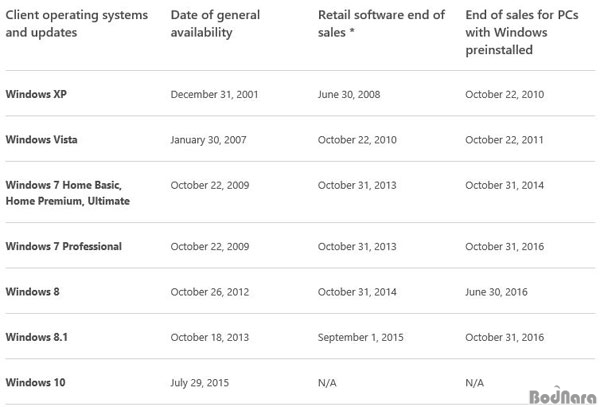Click the Client operating systems column header
The width and height of the screenshot is (600, 407).
tap(77, 24)
